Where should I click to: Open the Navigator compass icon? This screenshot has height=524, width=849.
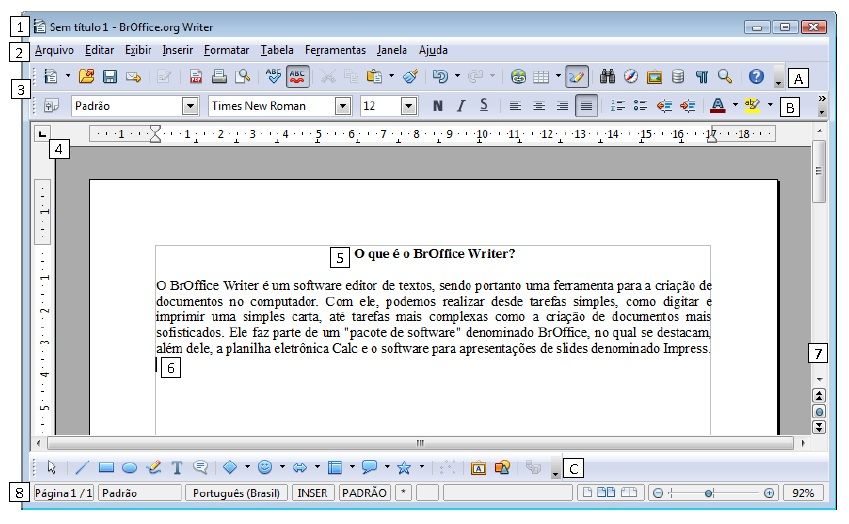tap(630, 76)
